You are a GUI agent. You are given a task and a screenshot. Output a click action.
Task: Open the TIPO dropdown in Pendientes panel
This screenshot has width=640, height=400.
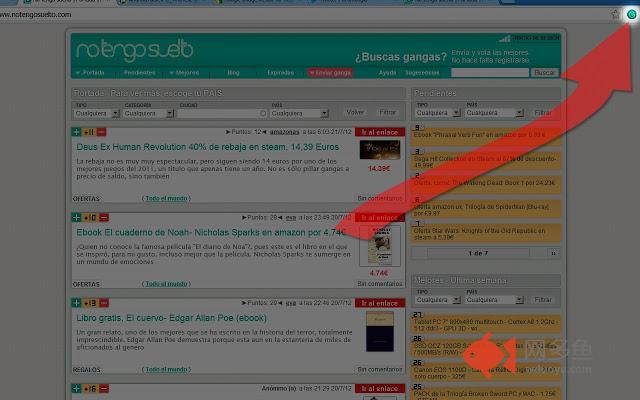(438, 113)
